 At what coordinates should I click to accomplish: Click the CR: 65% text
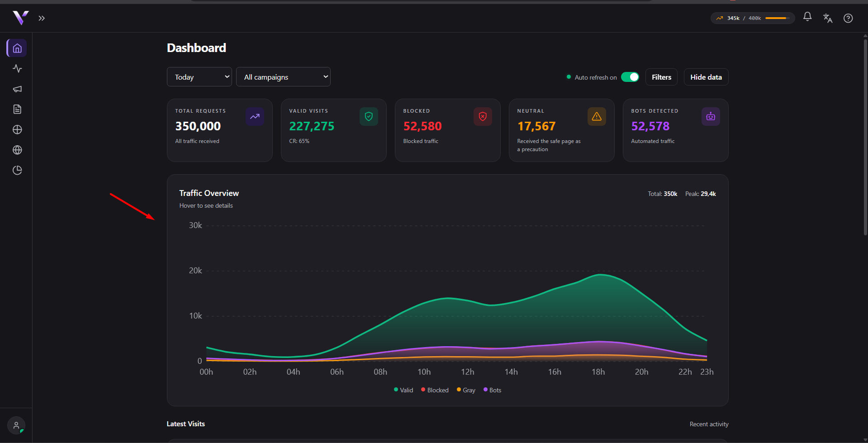(299, 141)
